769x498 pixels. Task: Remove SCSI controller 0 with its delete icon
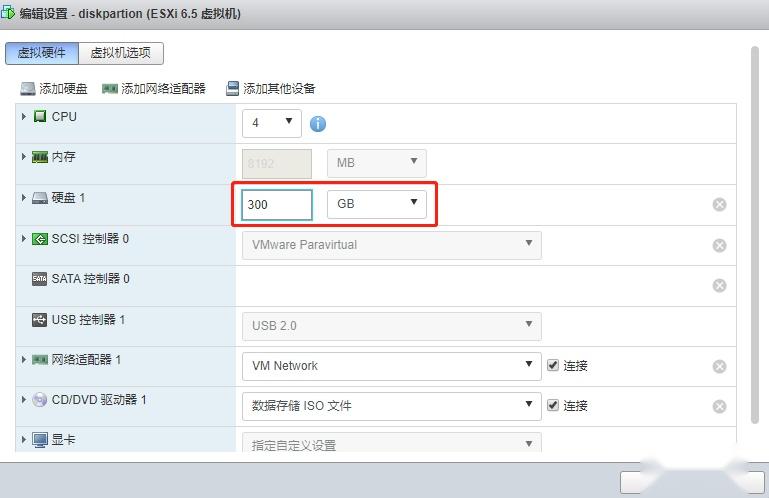(x=719, y=246)
